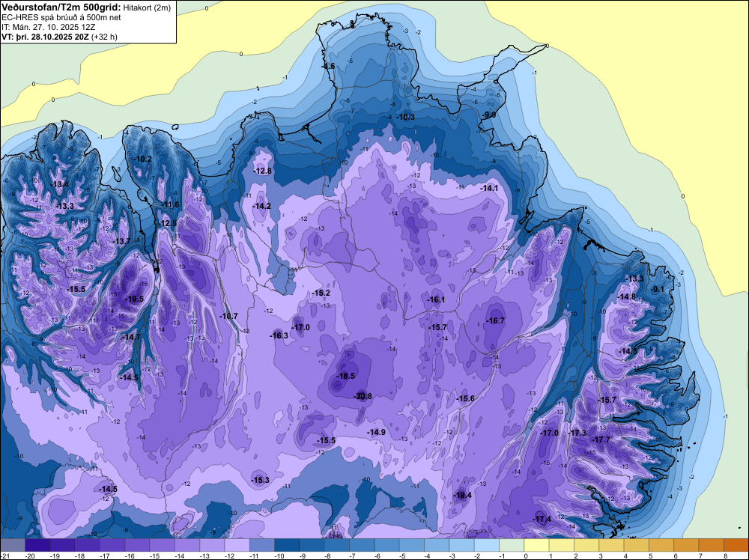
Task: Select the '-14.7' temperature label
Action: [x=131, y=337]
